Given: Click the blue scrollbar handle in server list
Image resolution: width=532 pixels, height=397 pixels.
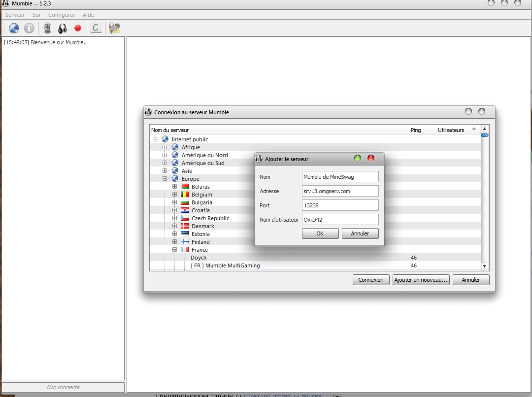Looking at the screenshot, I should tap(485, 135).
